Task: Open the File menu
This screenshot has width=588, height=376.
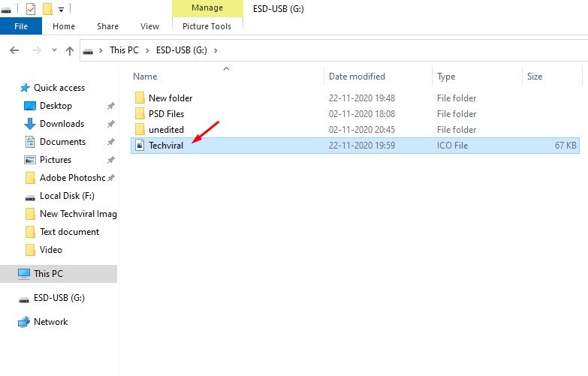Action: [x=21, y=26]
